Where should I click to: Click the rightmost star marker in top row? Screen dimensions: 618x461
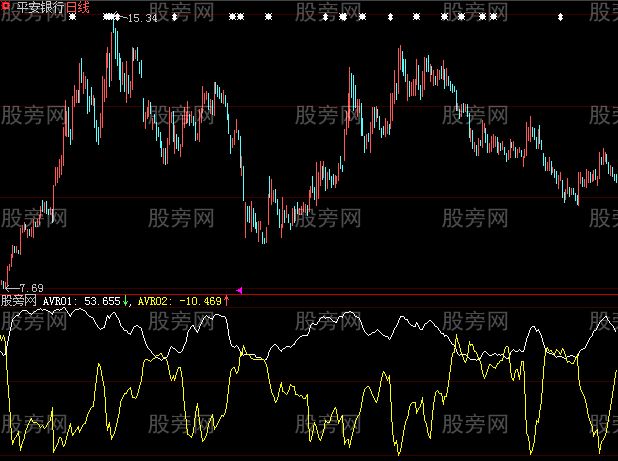(560, 17)
